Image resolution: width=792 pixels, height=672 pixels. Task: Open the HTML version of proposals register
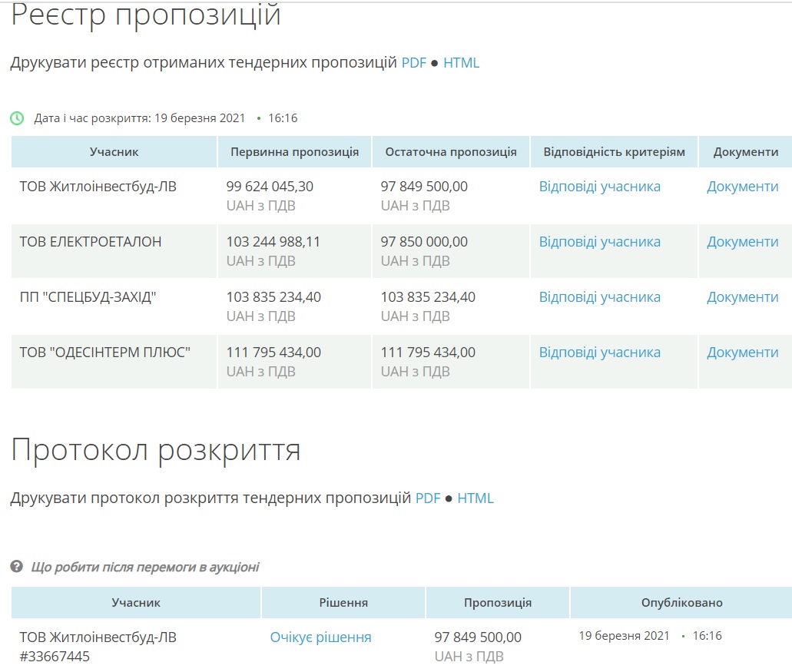(x=461, y=63)
